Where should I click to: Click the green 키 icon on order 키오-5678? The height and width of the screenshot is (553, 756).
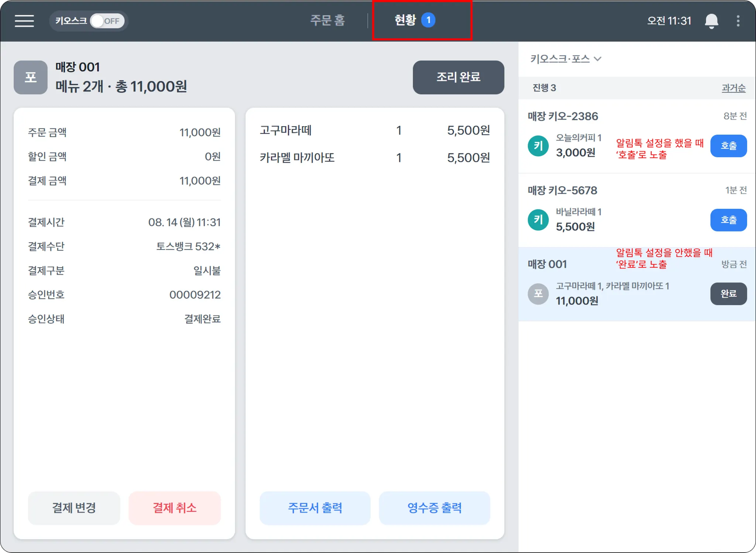pos(538,220)
